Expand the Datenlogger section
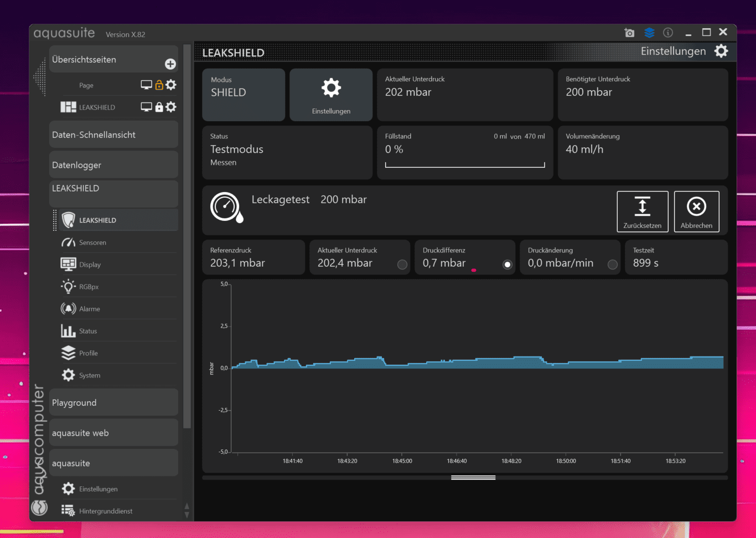The image size is (756, 538). [113, 165]
